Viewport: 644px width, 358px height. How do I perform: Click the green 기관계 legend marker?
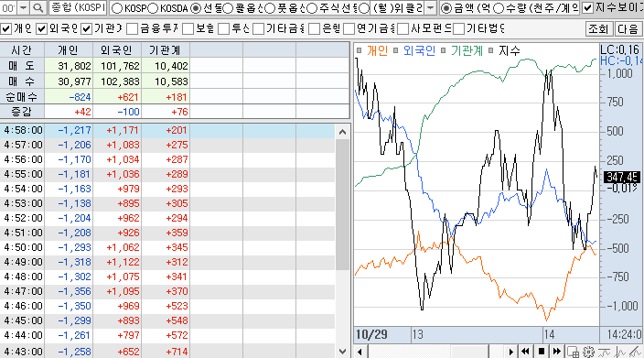(x=443, y=50)
